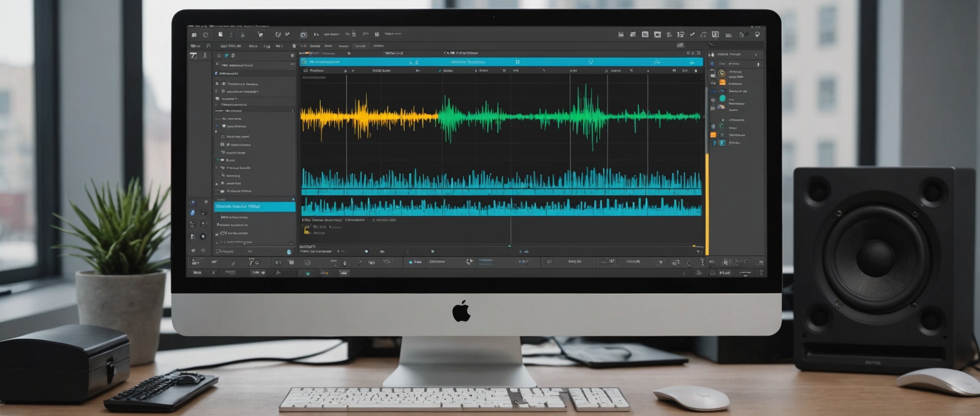Click the Apple logo on the monitor chin
This screenshot has width=980, height=416.
point(461,311)
